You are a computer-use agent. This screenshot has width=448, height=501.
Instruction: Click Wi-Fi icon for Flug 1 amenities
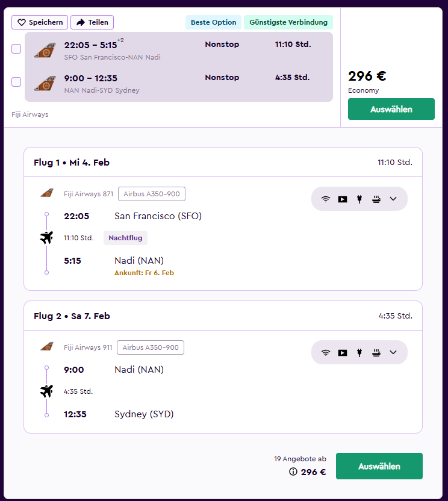click(326, 199)
